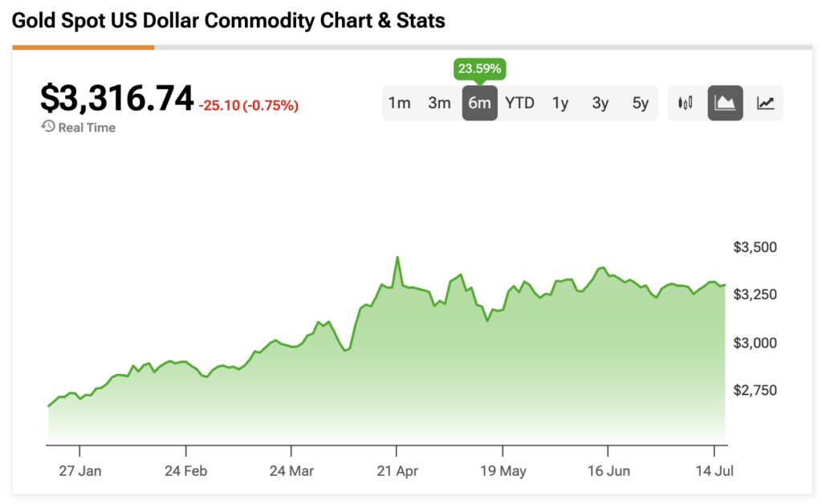Show the 5y price history

pos(640,104)
